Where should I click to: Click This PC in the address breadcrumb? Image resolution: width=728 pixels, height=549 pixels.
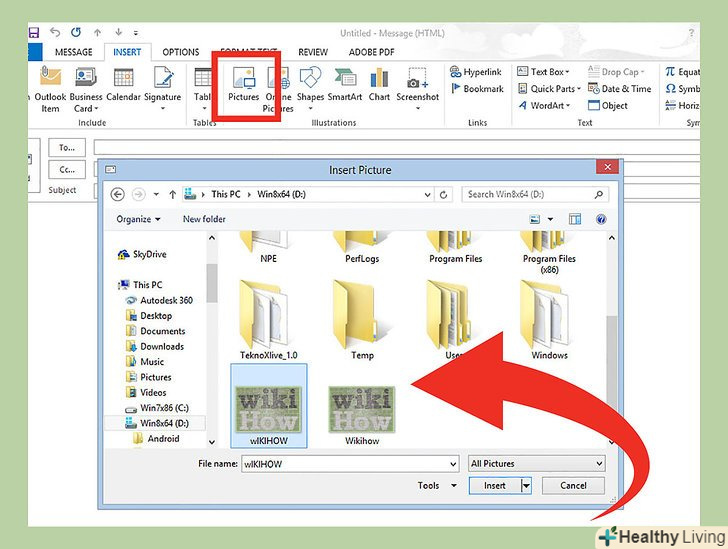coord(226,194)
